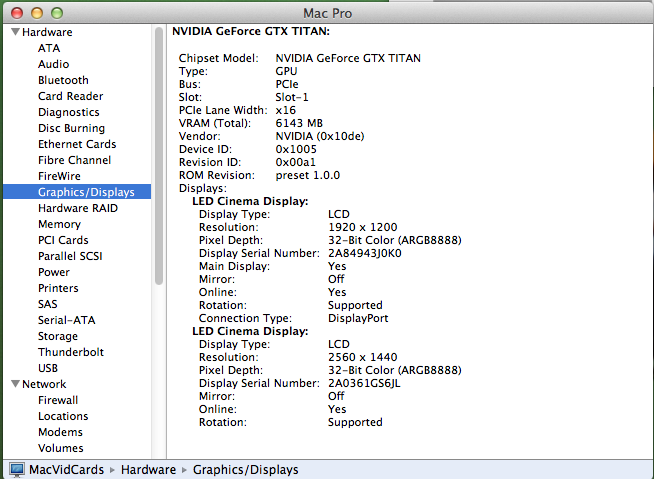
Task: Open Bluetooth hardware info
Action: [x=63, y=80]
